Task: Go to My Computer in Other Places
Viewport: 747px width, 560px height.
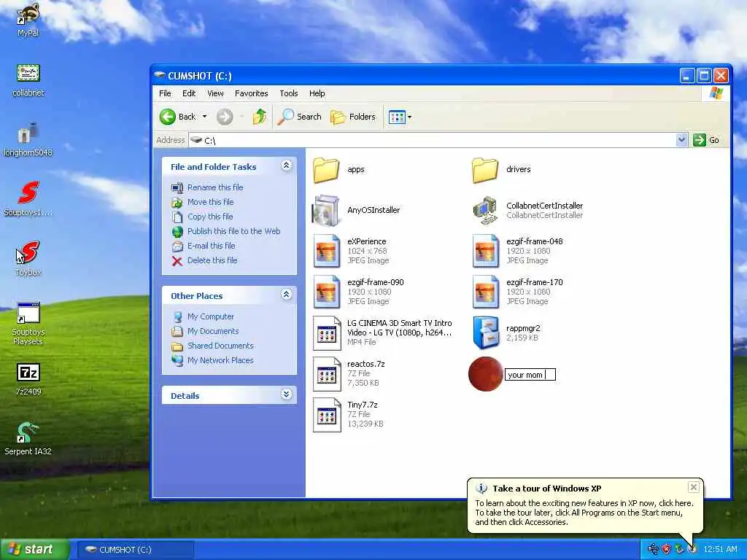Action: [211, 316]
